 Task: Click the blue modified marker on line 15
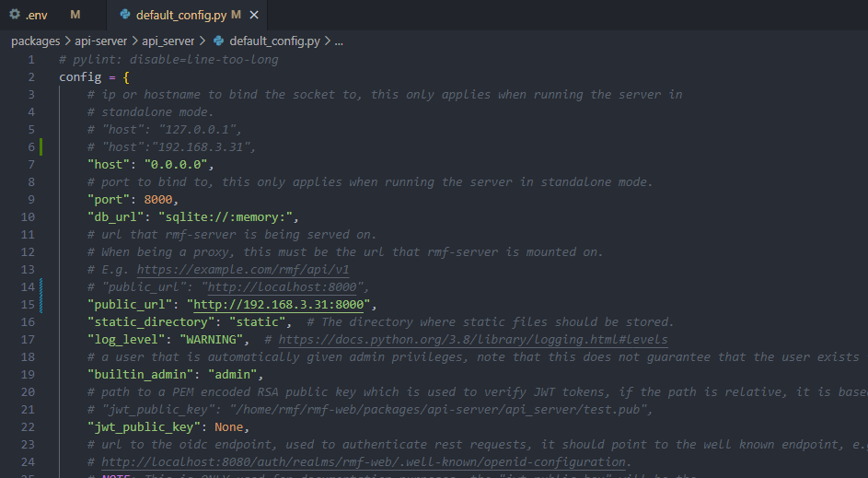(x=41, y=305)
